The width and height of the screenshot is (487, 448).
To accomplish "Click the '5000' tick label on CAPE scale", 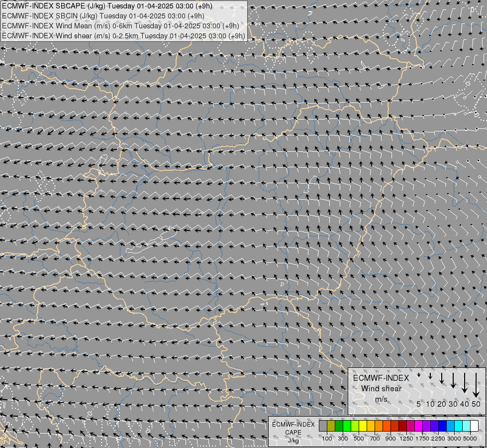I will pyautogui.click(x=470, y=439).
